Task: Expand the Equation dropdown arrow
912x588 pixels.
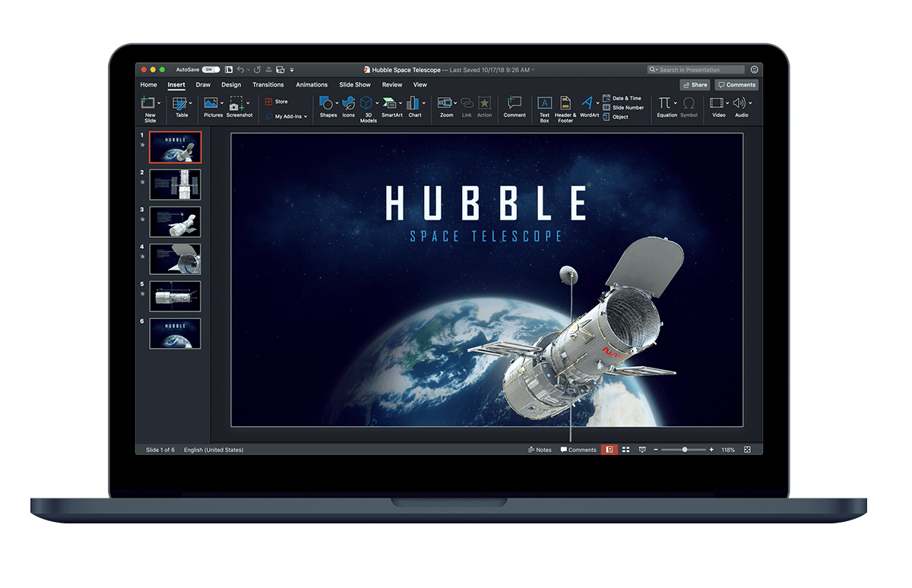Action: coord(675,103)
